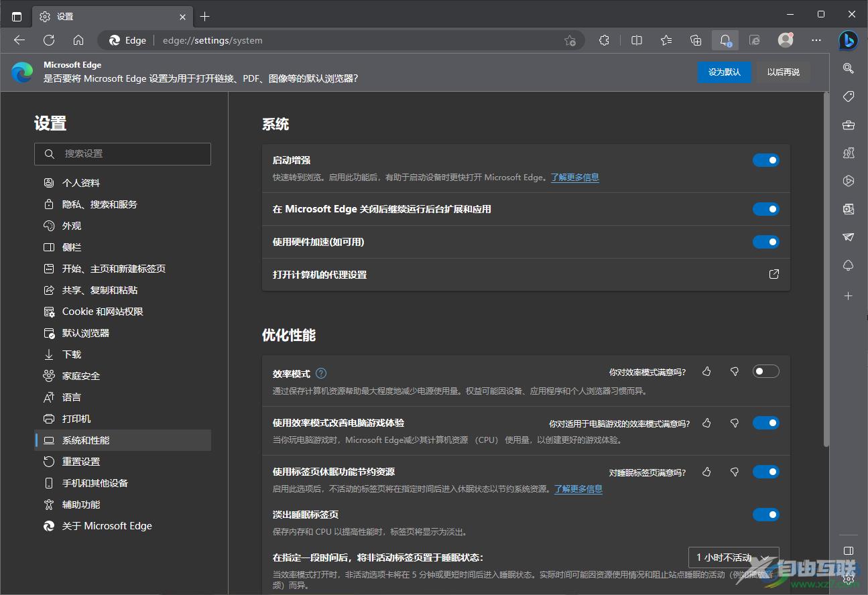868x595 pixels.
Task: Toggle efficiency mode for PC gaming switch
Action: click(766, 423)
